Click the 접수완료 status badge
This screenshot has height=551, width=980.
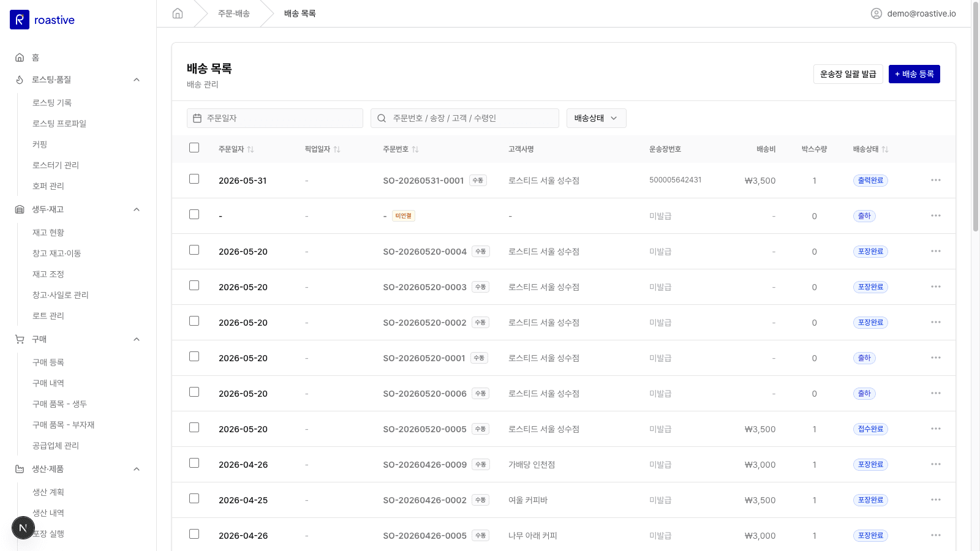click(870, 429)
